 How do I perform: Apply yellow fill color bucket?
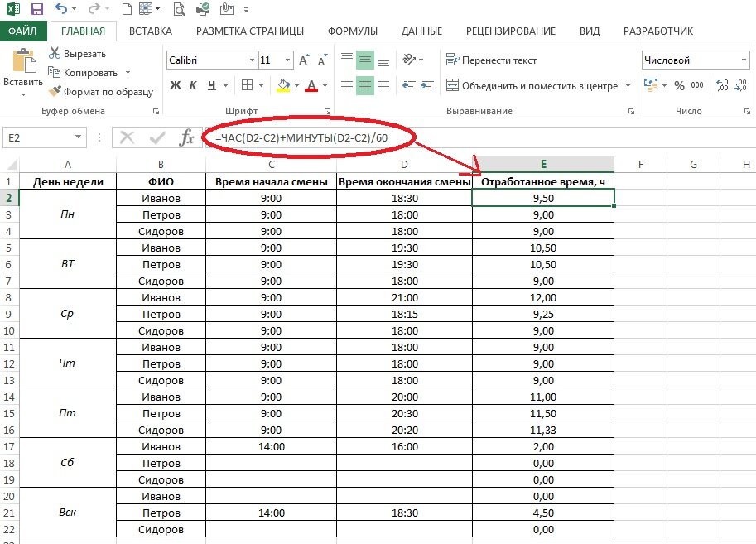(283, 85)
